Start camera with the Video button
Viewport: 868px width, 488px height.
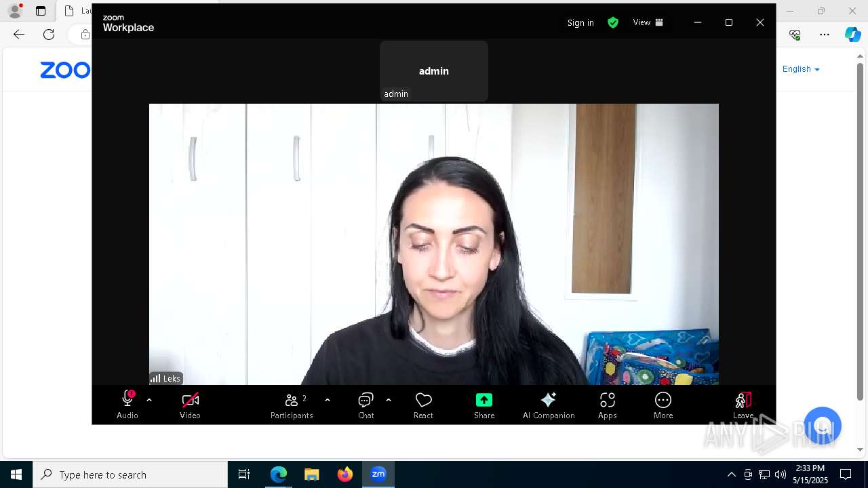pyautogui.click(x=190, y=405)
